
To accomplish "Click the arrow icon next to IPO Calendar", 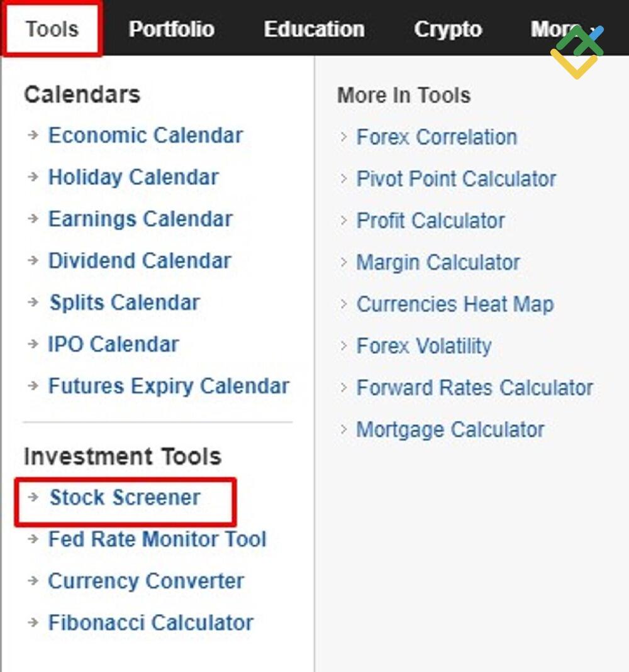I will point(33,344).
